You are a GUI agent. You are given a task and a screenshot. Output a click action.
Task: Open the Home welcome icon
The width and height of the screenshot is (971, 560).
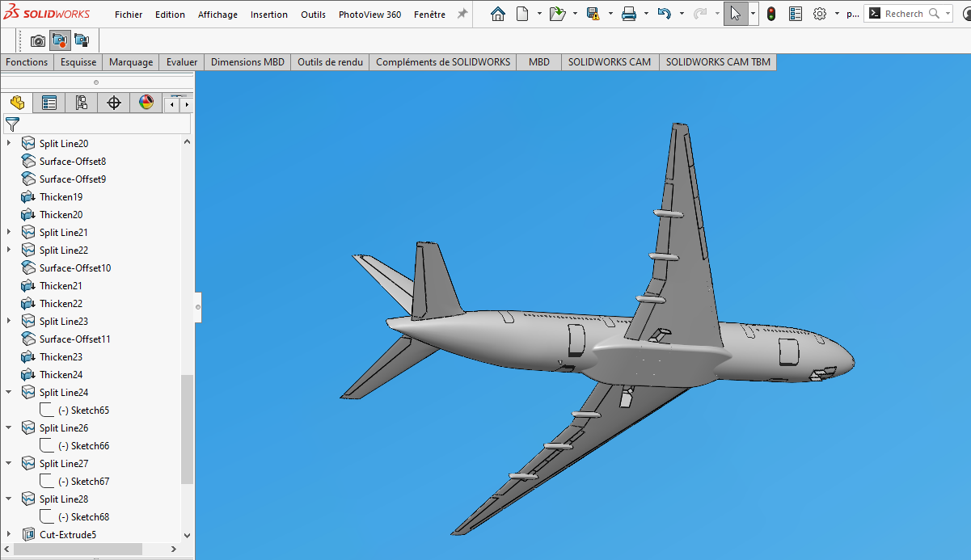(x=498, y=14)
